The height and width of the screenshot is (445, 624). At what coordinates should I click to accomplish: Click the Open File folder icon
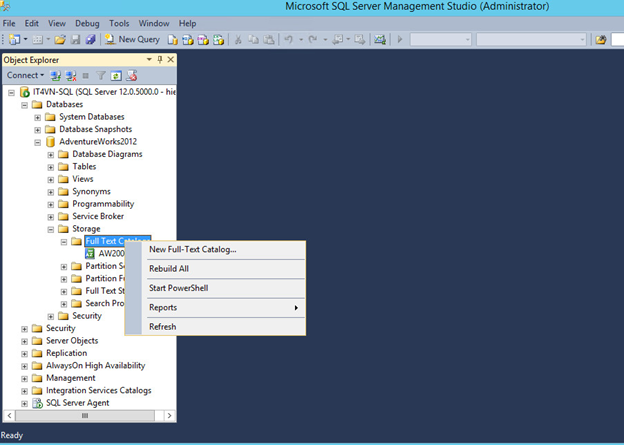(61, 39)
